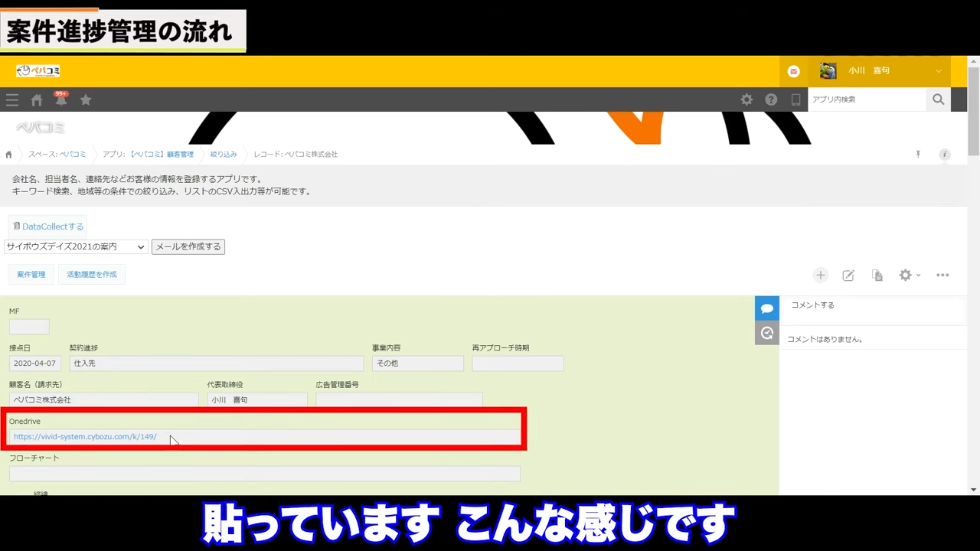Click the メールを作成する button
The height and width of the screenshot is (551, 980).
(x=188, y=247)
